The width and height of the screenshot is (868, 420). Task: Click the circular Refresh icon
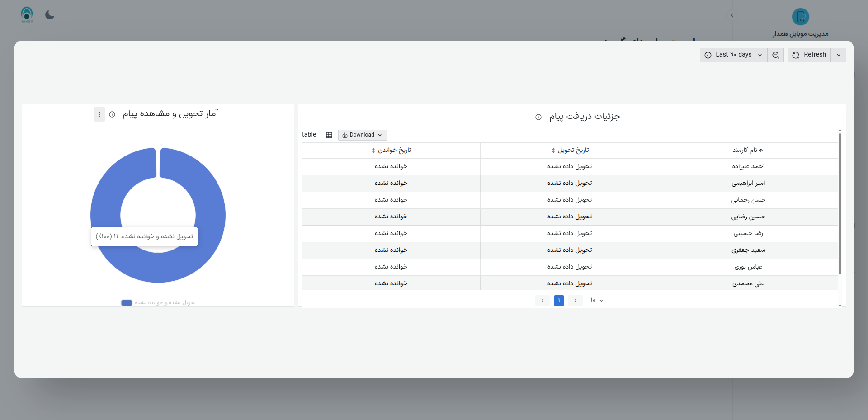[x=795, y=55]
